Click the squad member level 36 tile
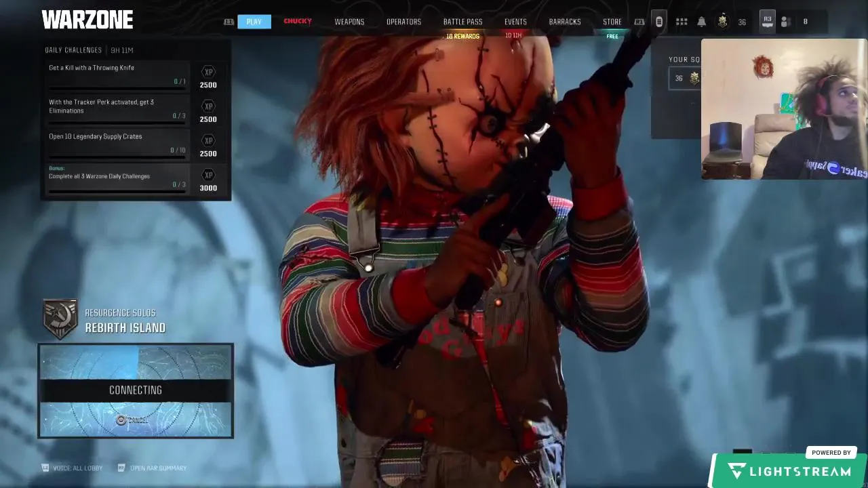The width and height of the screenshot is (868, 488). click(685, 79)
